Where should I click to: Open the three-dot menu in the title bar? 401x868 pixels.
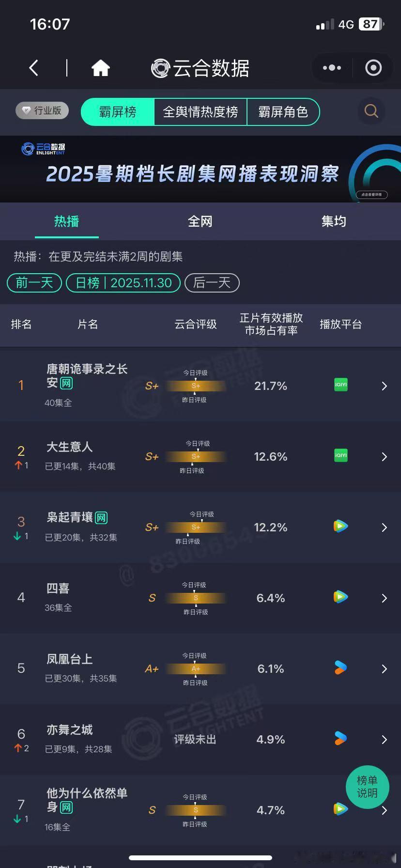point(331,68)
